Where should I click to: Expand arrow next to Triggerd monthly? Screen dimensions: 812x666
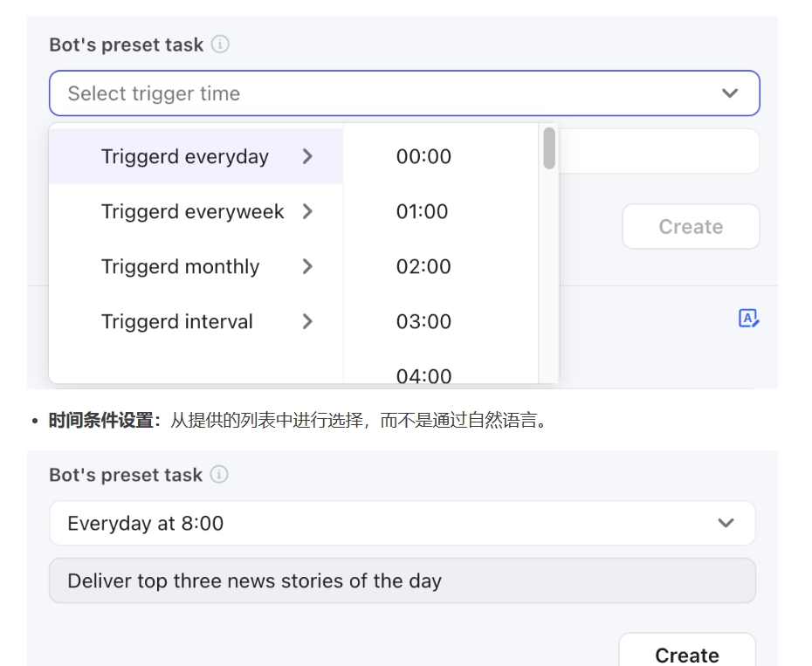tap(307, 267)
